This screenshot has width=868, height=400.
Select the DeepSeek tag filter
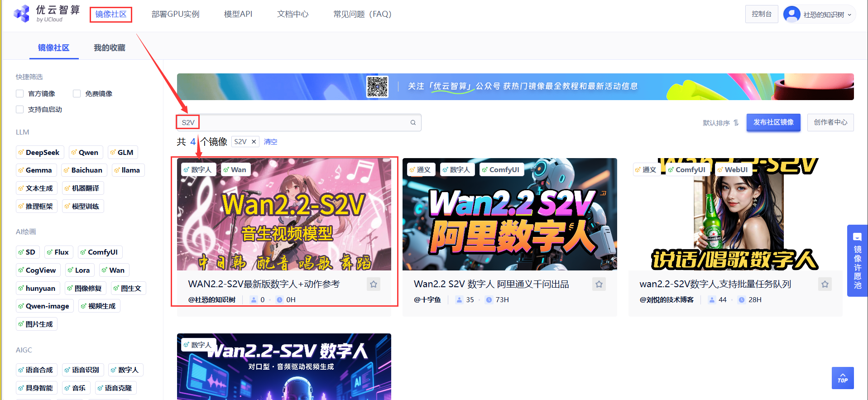(40, 152)
